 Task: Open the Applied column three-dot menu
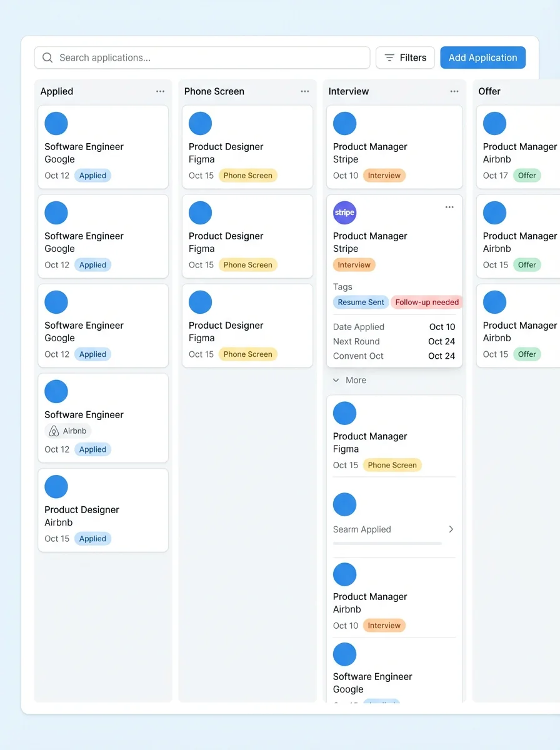click(161, 91)
